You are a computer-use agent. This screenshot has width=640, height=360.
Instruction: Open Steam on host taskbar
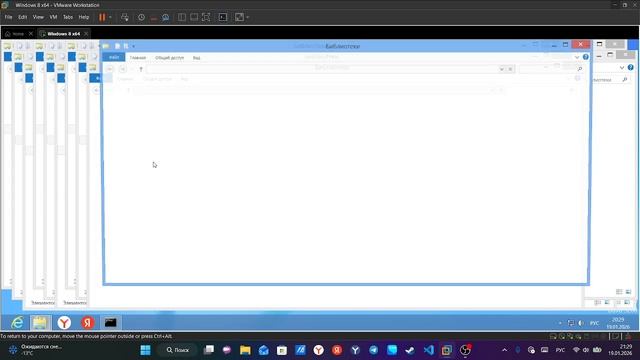pos(410,350)
